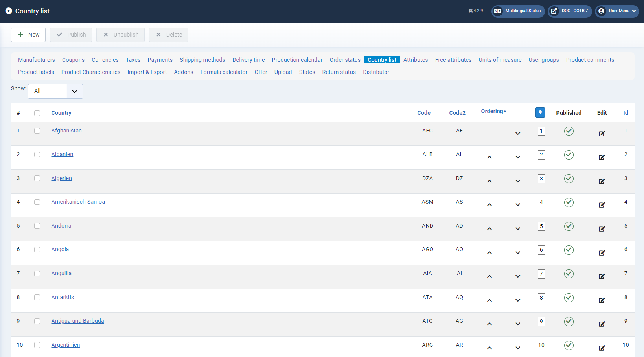Click the edit icon for Albanien

point(602,157)
